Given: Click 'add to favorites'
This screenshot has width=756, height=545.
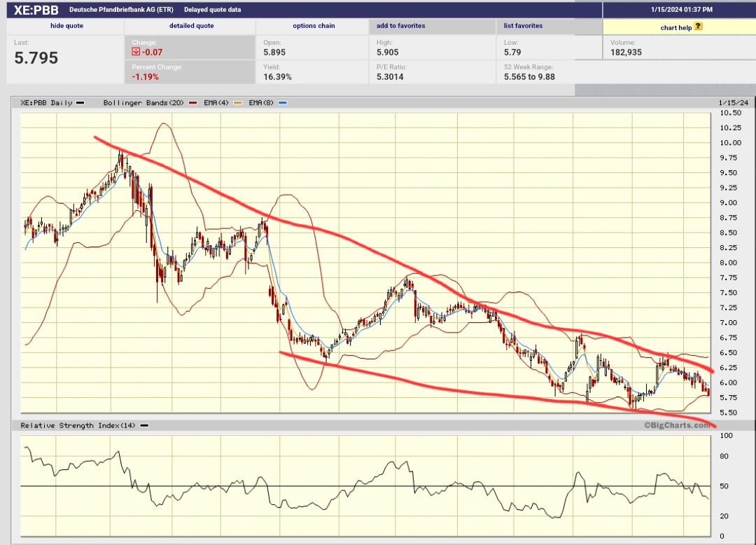Looking at the screenshot, I should (400, 25).
